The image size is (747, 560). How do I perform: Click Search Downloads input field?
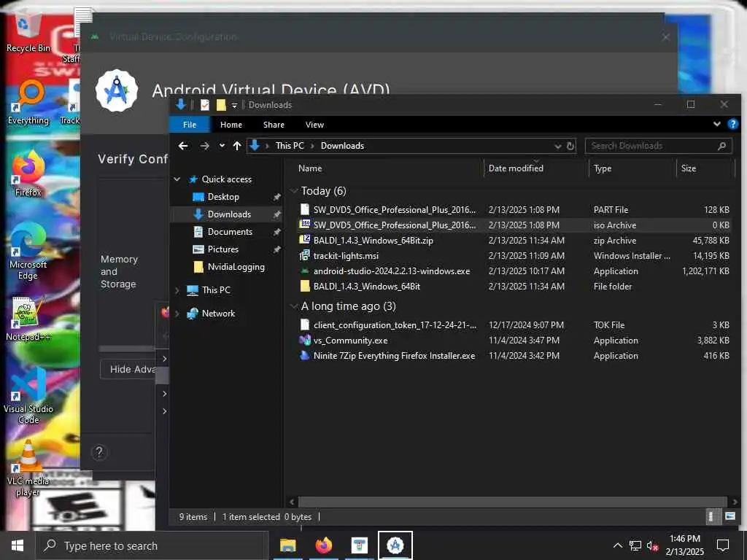click(658, 146)
